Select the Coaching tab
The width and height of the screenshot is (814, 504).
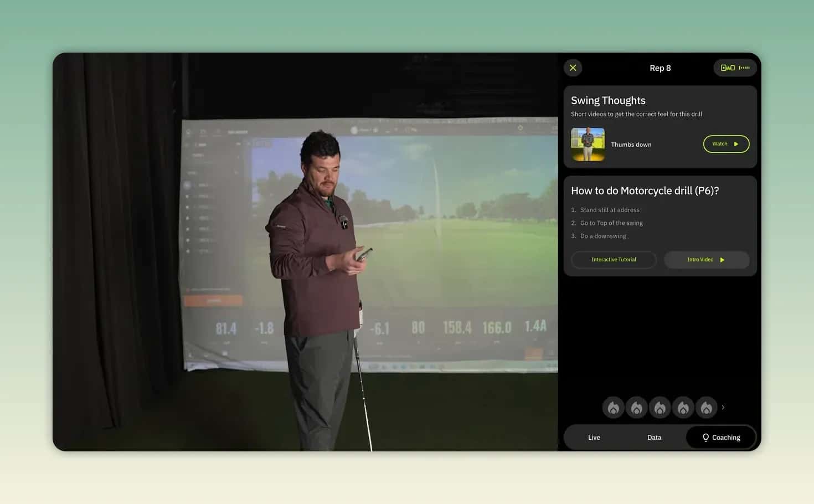pos(721,438)
